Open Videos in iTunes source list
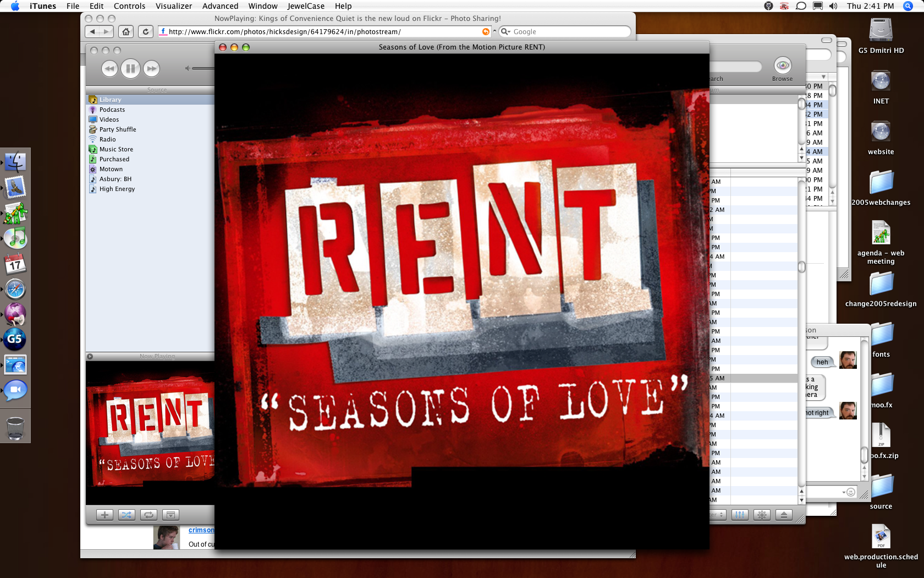The width and height of the screenshot is (924, 578). [x=150, y=119]
